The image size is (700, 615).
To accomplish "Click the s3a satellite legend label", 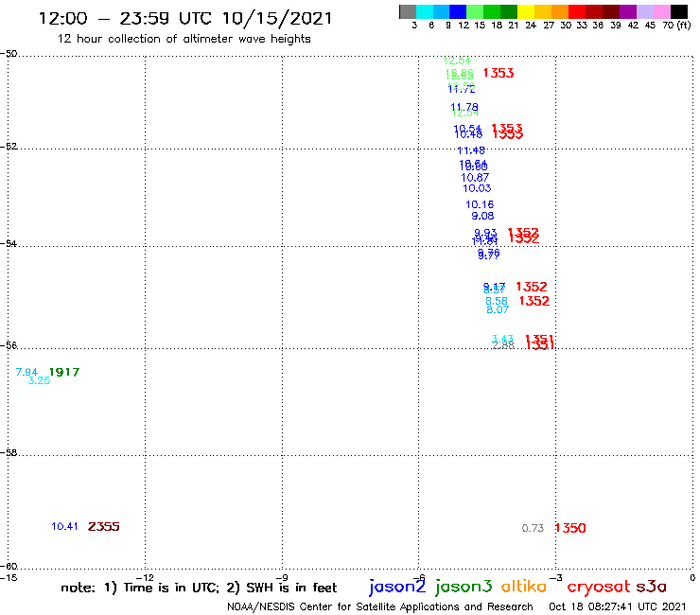I will (651, 587).
